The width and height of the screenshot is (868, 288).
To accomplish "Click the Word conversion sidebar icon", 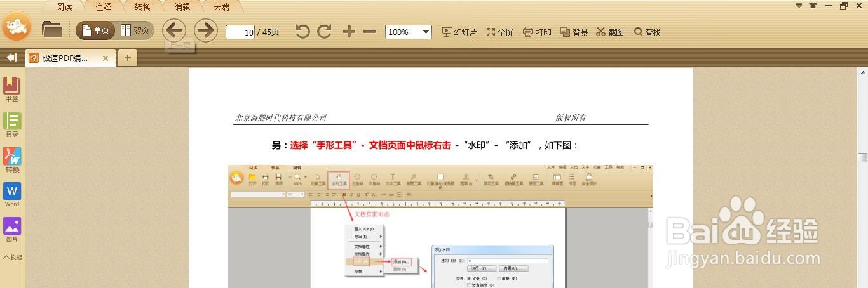I will point(12,195).
